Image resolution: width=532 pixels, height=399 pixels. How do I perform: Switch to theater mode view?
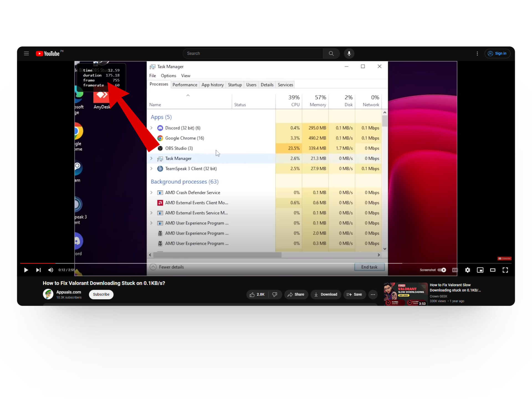point(493,270)
